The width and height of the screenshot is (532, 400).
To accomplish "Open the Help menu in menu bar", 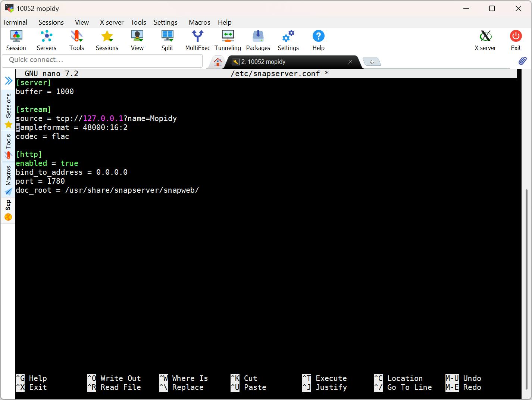I will (225, 22).
